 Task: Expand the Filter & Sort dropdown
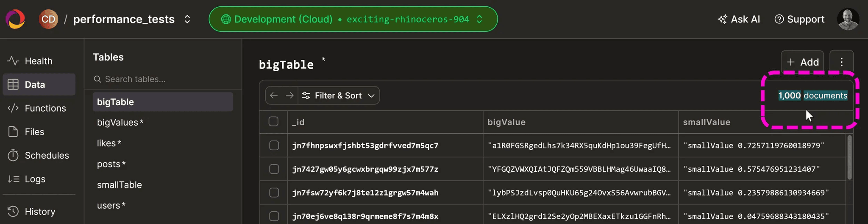tap(339, 95)
